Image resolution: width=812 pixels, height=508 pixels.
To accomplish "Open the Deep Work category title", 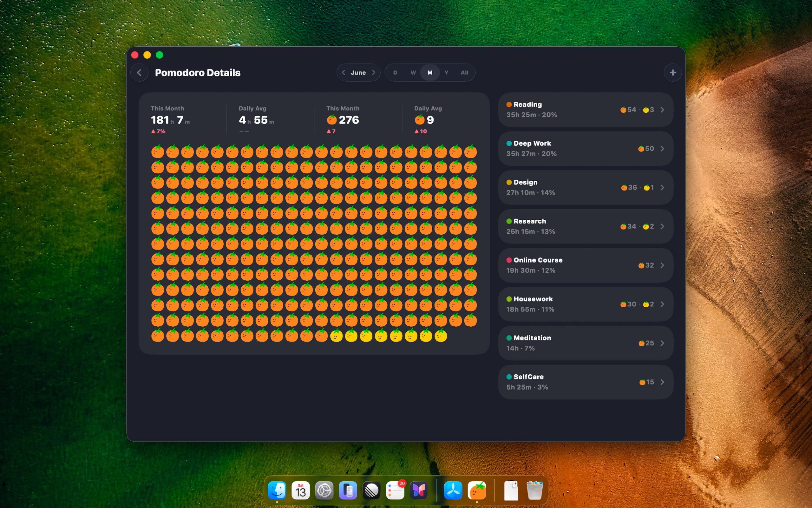I will point(532,144).
